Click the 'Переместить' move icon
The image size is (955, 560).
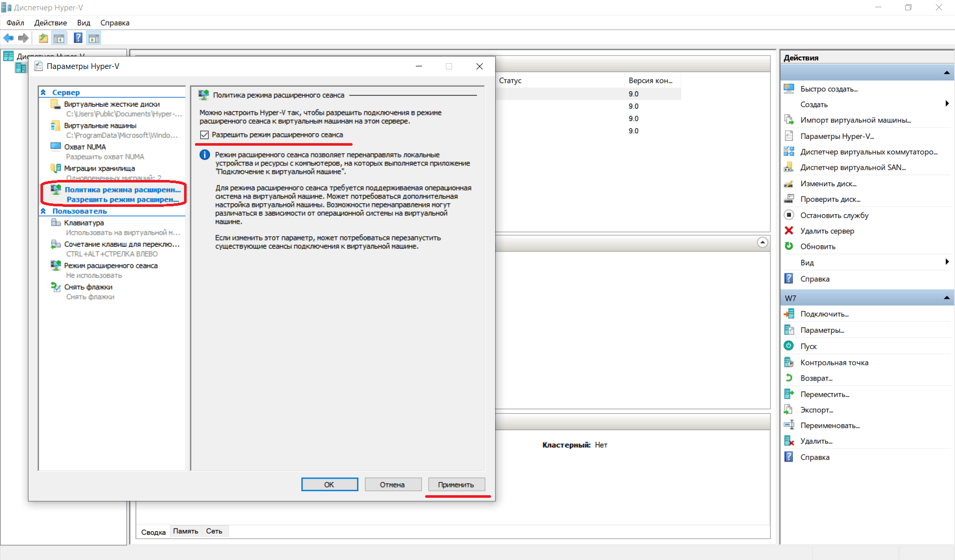(789, 394)
